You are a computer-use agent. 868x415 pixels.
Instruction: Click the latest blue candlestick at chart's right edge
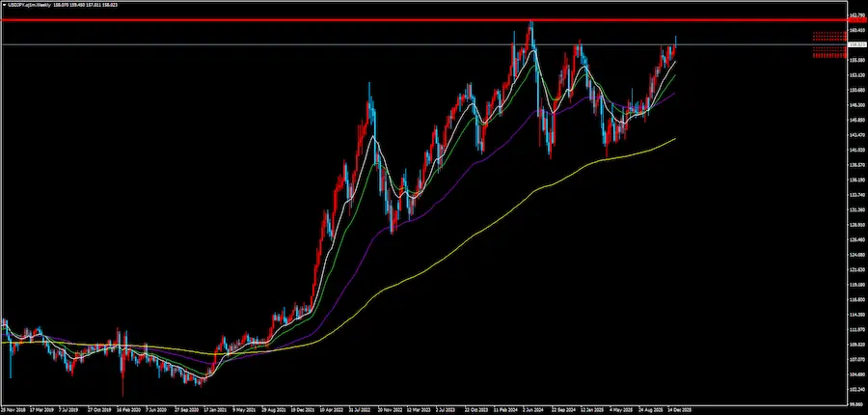tap(675, 42)
